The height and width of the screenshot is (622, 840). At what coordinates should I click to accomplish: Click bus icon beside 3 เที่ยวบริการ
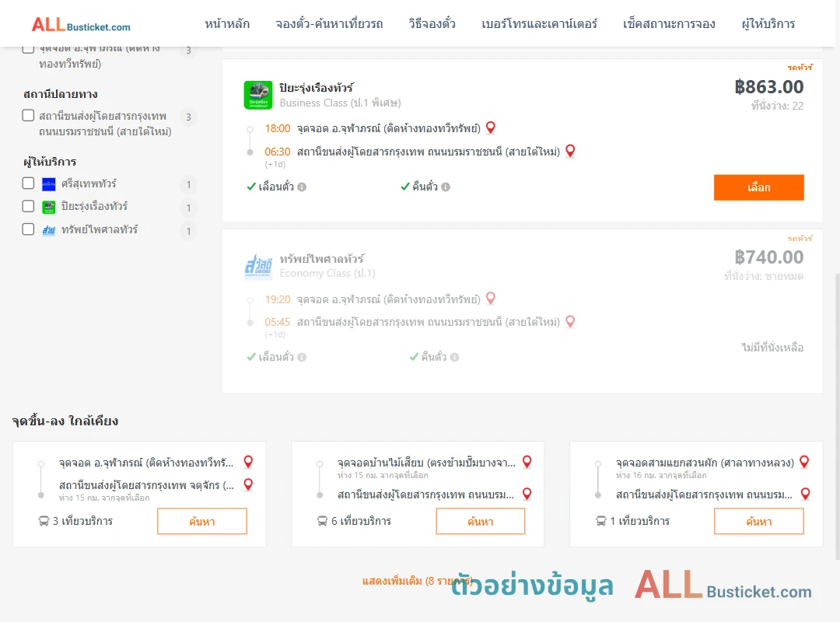[x=44, y=521]
